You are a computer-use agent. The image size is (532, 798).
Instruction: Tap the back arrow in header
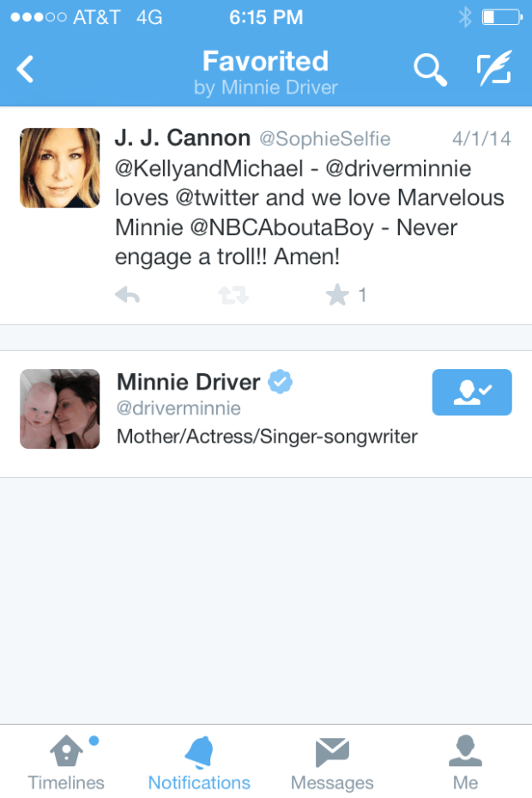tap(26, 70)
